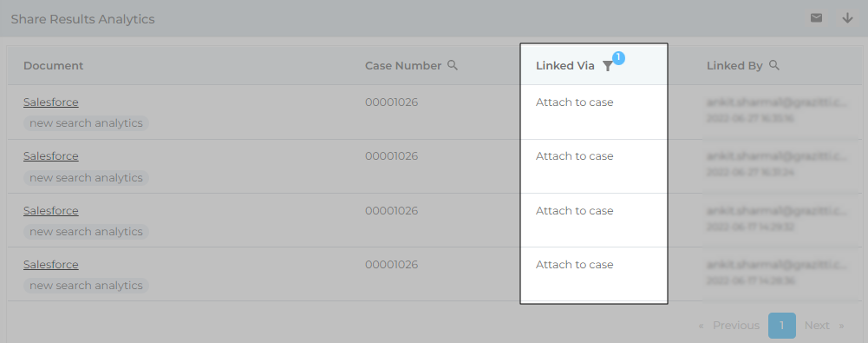Go to the Next results page
The height and width of the screenshot is (343, 868).
click(x=824, y=326)
